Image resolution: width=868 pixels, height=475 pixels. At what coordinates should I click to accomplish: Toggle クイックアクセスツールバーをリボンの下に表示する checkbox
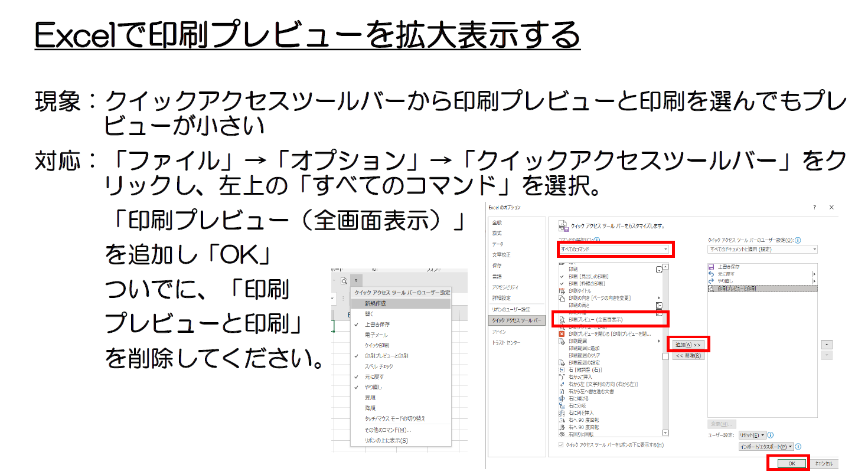click(x=561, y=444)
